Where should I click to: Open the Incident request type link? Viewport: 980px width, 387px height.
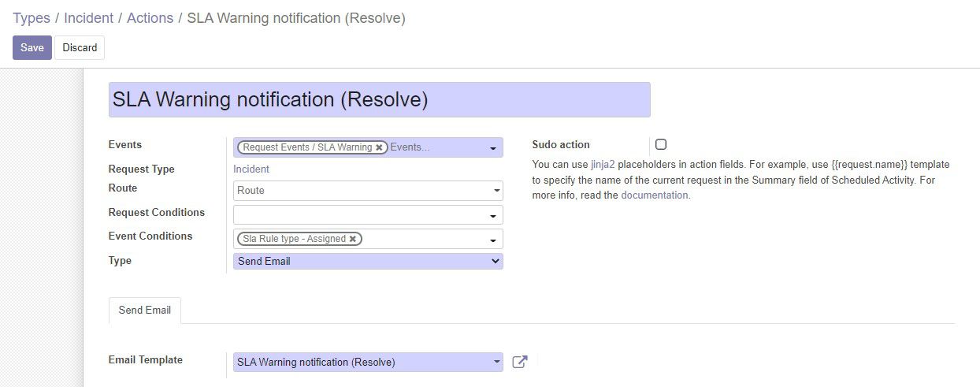click(x=251, y=169)
